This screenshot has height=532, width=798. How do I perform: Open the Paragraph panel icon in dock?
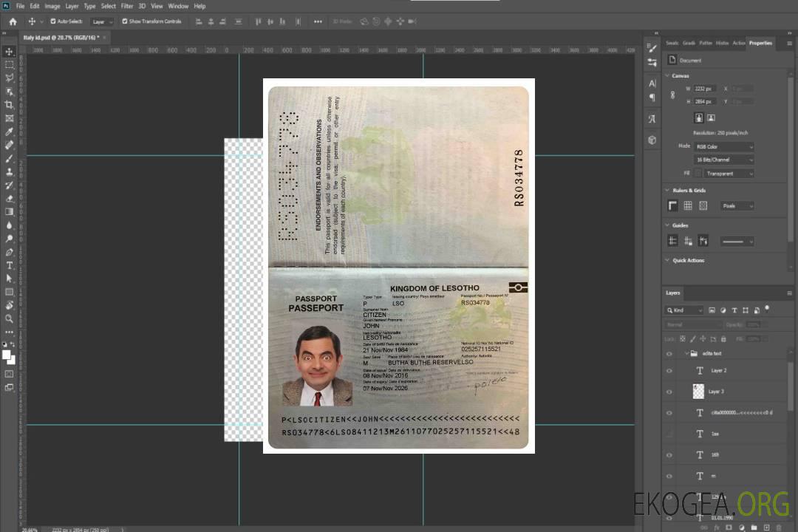coord(652,98)
